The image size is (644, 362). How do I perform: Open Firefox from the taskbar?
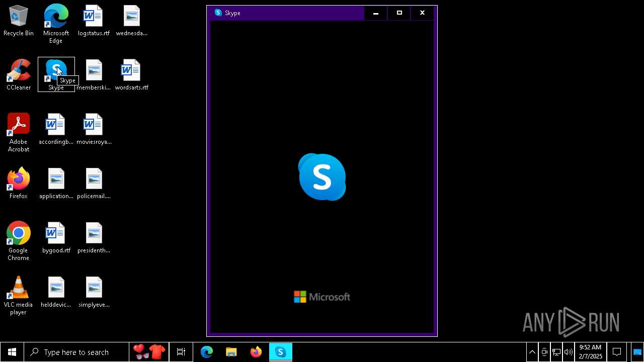click(x=256, y=352)
